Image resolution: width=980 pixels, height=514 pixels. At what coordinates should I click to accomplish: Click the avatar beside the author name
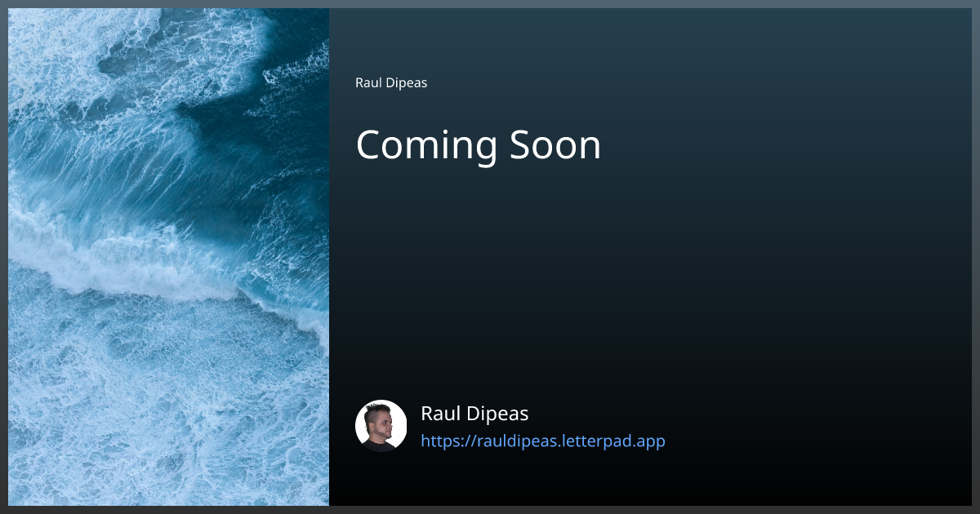click(x=380, y=425)
